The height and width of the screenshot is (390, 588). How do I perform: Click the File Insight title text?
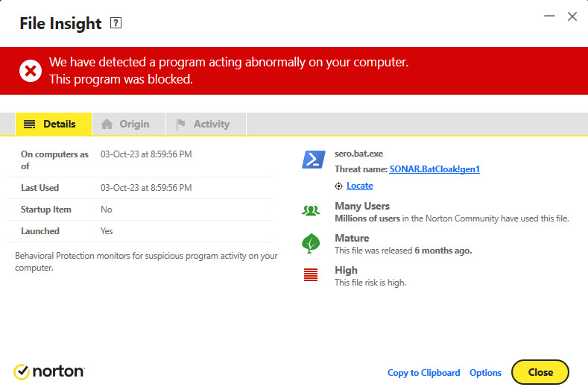(x=60, y=23)
